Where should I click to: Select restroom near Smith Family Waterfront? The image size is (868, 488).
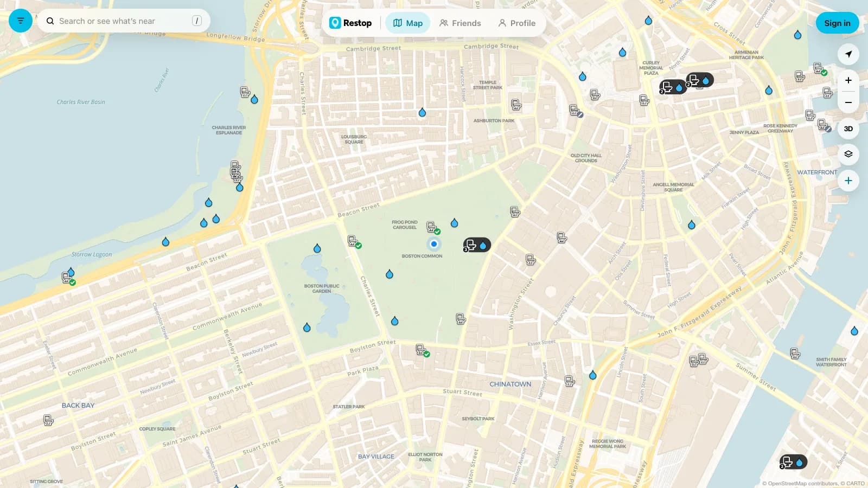click(x=795, y=354)
